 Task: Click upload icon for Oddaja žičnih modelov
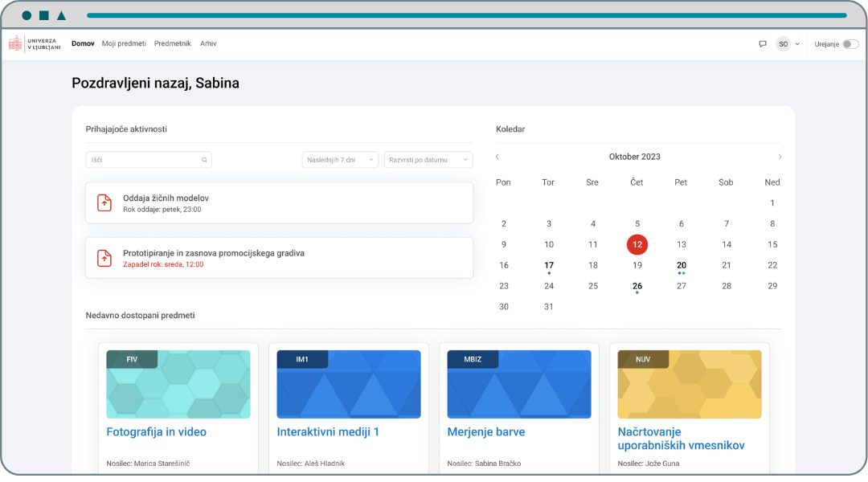point(104,202)
